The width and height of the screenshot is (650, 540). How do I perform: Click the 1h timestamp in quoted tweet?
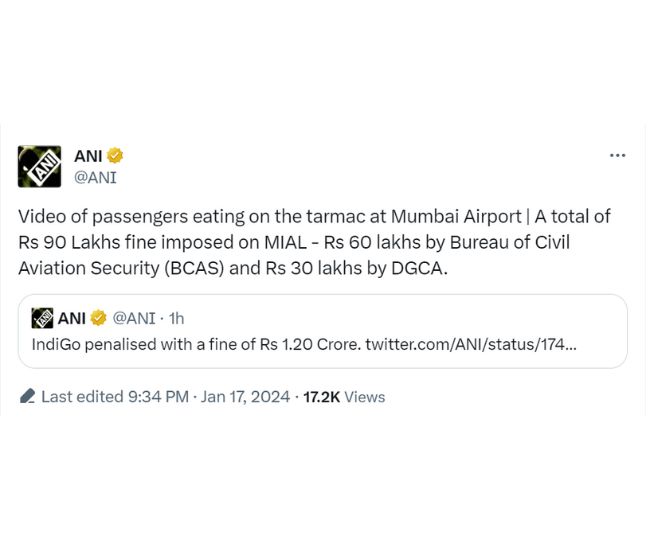(x=176, y=318)
